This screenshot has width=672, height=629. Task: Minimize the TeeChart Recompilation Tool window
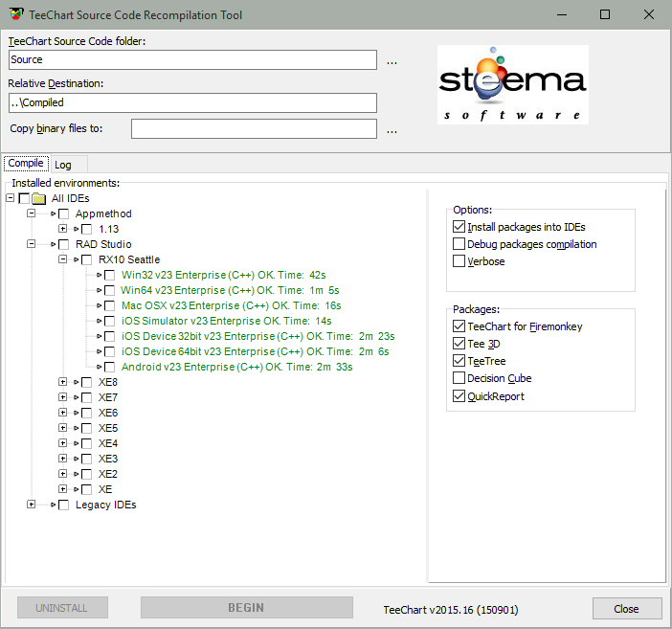click(562, 14)
